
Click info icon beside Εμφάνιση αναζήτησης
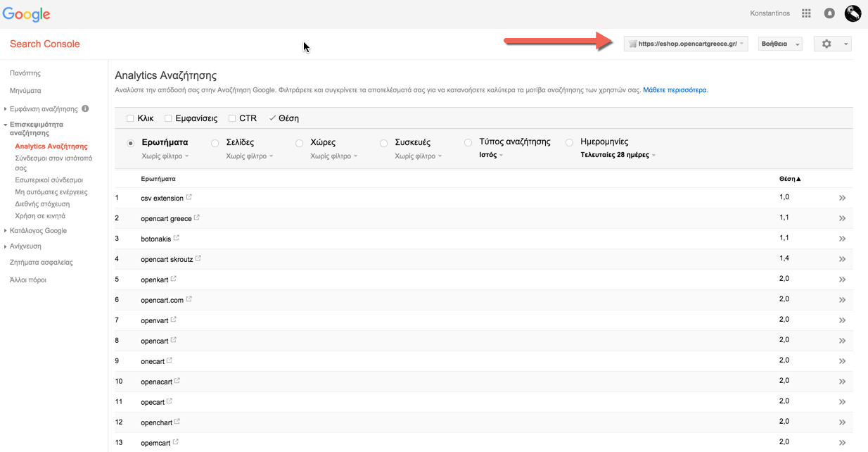85,108
